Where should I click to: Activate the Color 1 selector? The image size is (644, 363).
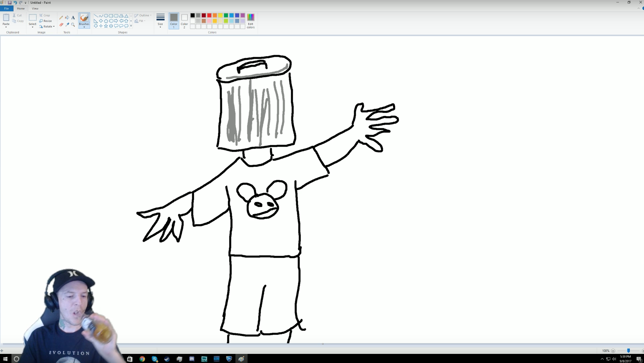pos(174,21)
